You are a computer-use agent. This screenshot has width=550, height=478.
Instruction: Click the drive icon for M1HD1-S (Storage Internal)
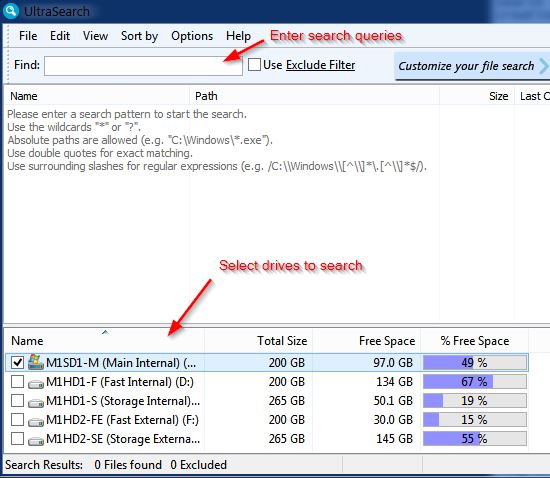coord(36,403)
